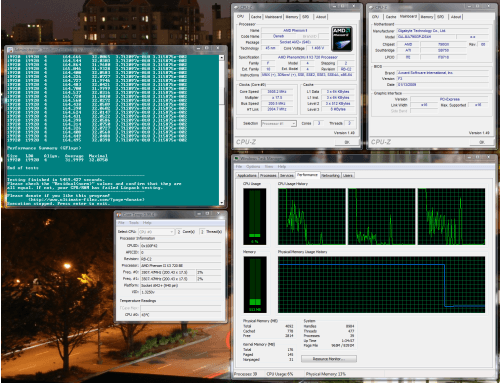Open Cache tab in right CPU-Z window

pos(391,17)
